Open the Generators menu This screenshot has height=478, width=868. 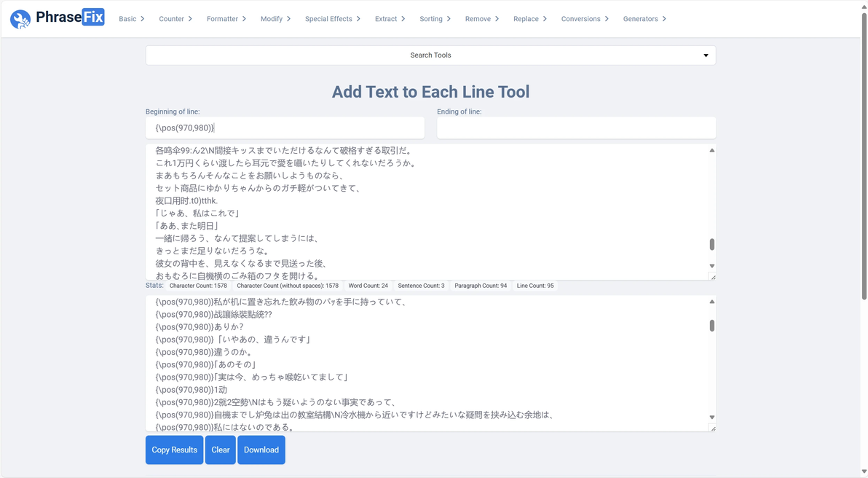point(644,19)
